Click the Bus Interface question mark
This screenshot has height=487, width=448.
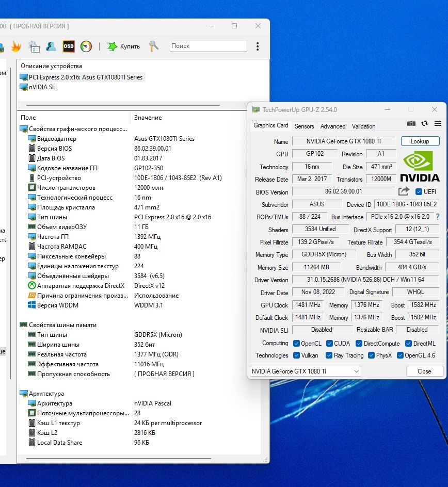[438, 217]
